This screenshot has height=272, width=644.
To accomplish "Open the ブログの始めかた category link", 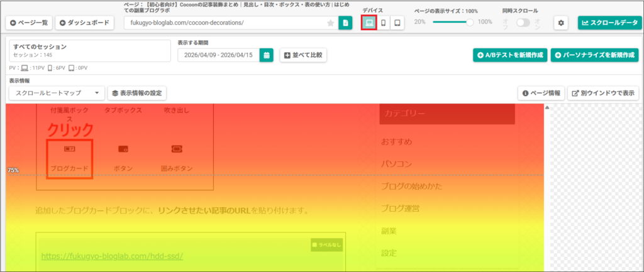I will [x=411, y=187].
